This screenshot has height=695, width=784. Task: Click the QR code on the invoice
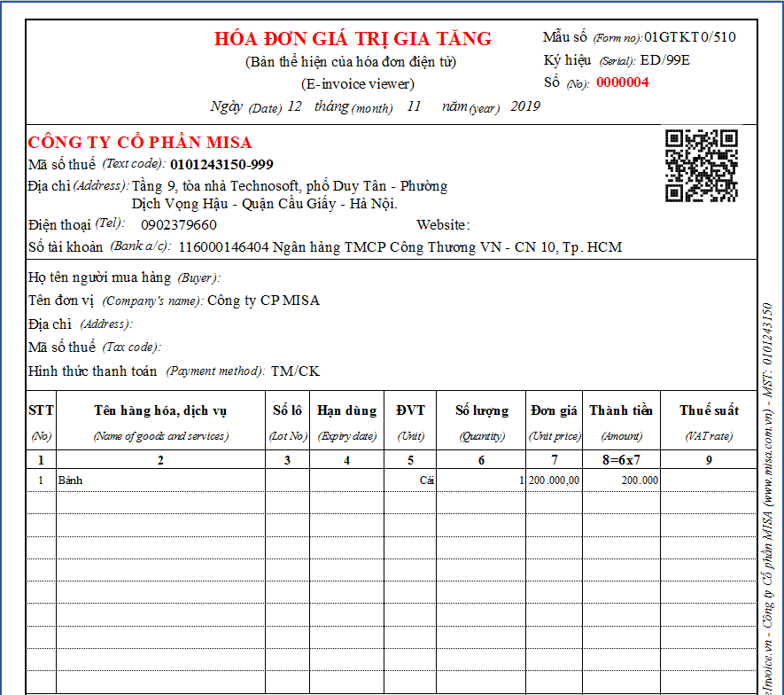point(701,166)
